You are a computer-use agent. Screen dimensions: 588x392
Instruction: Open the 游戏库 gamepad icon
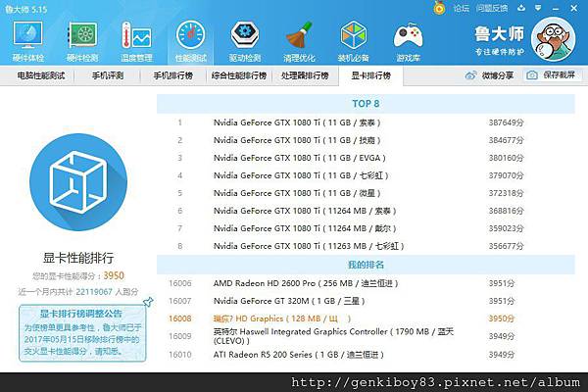[408, 41]
